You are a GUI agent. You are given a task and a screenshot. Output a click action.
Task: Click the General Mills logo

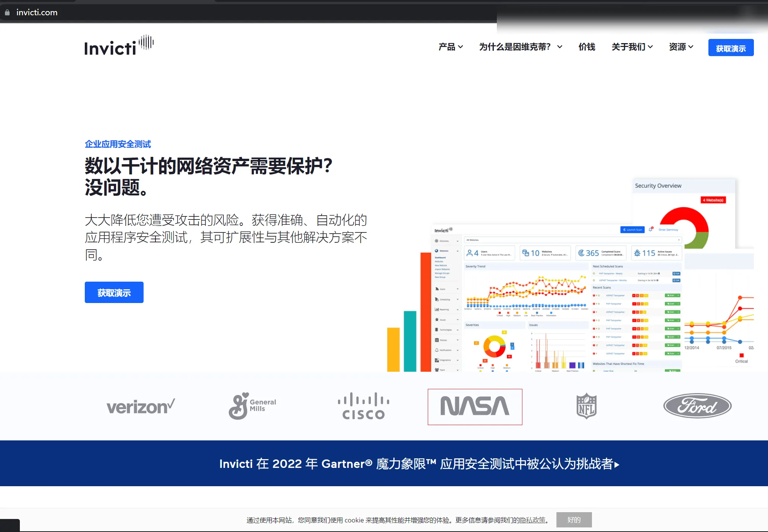click(x=252, y=406)
